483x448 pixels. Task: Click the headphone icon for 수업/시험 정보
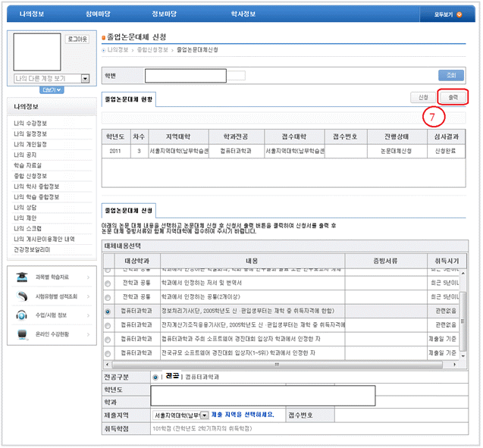(21, 315)
